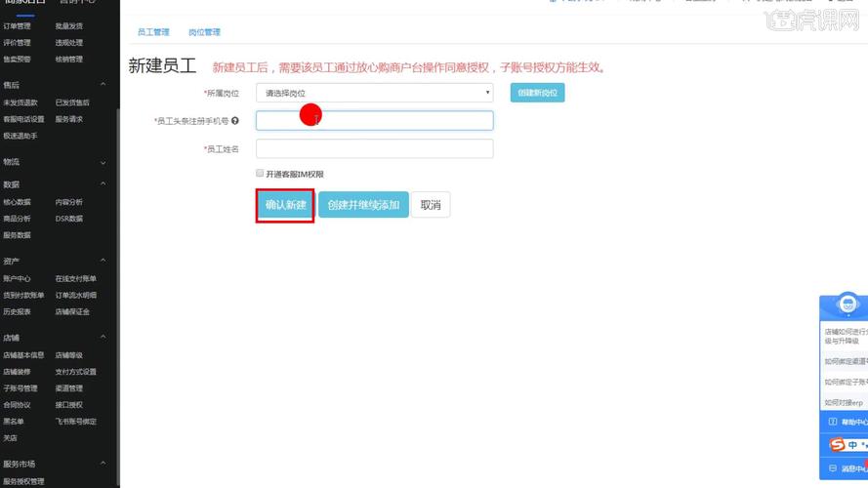Open 店铺装修 in the sidebar
Viewport: 868px width, 488px height.
18,372
